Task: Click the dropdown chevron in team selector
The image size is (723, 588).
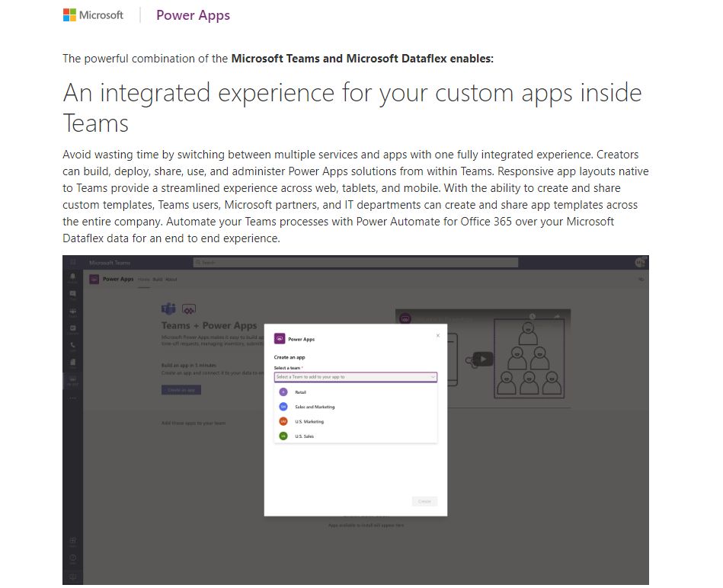Action: point(433,377)
